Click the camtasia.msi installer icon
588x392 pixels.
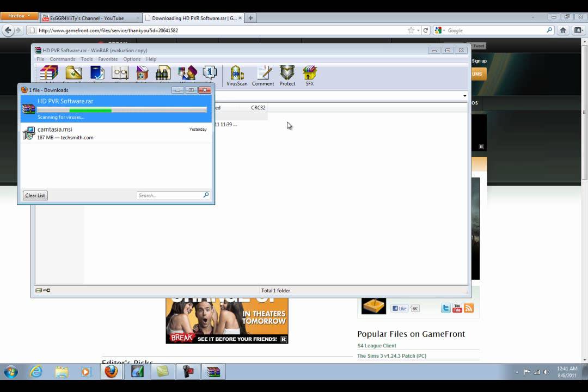(29, 133)
